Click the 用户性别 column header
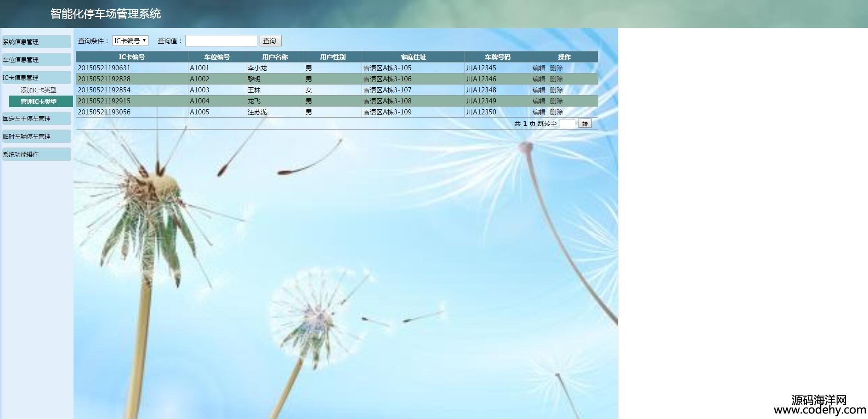The image size is (868, 419). 333,57
